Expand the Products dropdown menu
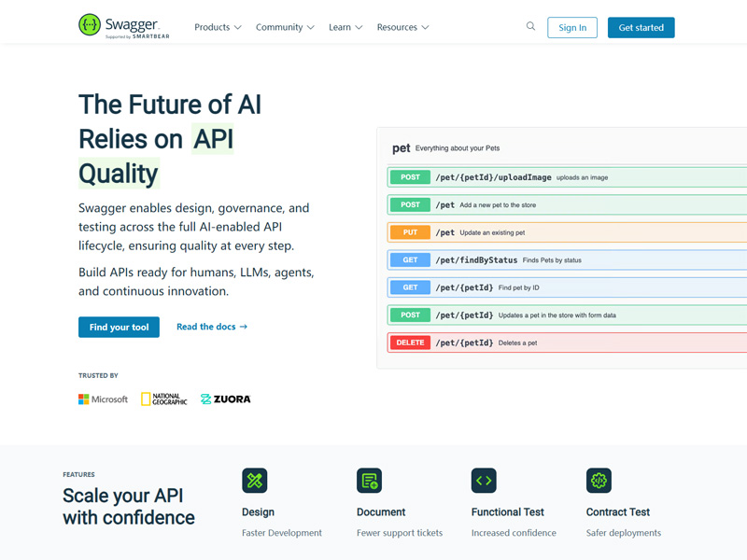 pyautogui.click(x=218, y=27)
